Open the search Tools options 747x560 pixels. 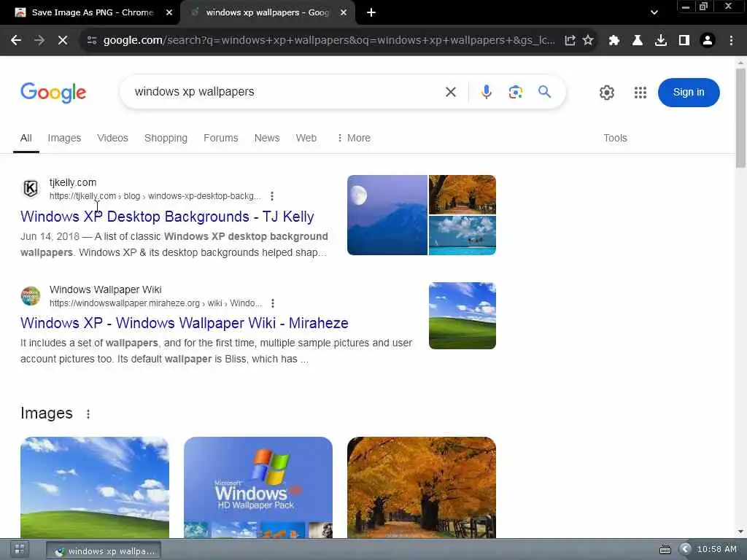point(615,138)
